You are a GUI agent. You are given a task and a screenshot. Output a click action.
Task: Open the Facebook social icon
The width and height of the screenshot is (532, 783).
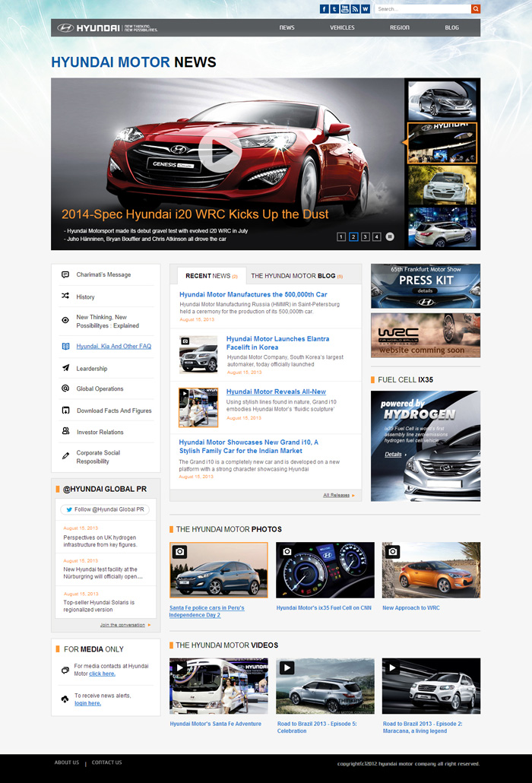pyautogui.click(x=325, y=9)
